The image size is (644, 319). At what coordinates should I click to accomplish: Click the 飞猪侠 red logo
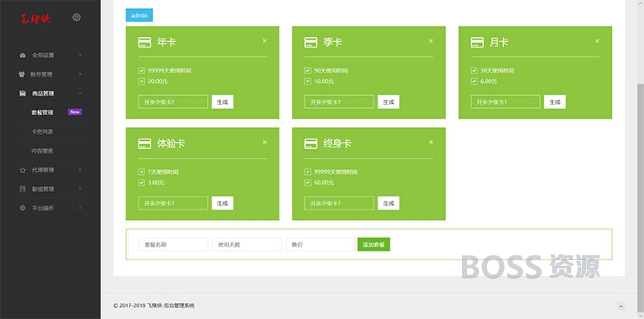35,19
